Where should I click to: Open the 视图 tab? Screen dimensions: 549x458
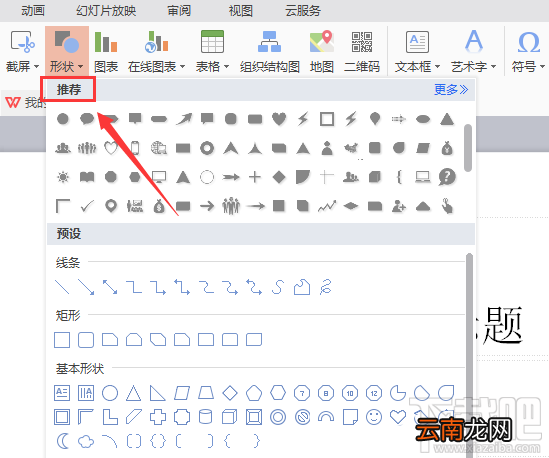coord(241,11)
